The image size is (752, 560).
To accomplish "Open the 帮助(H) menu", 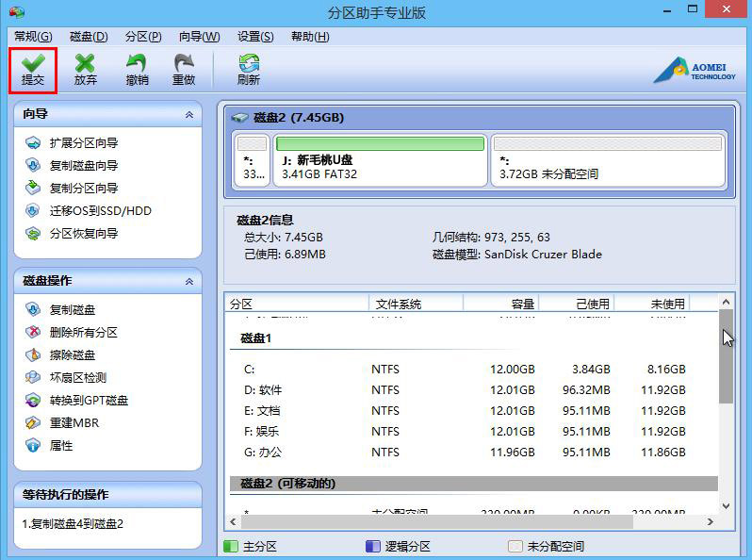I will coord(310,37).
